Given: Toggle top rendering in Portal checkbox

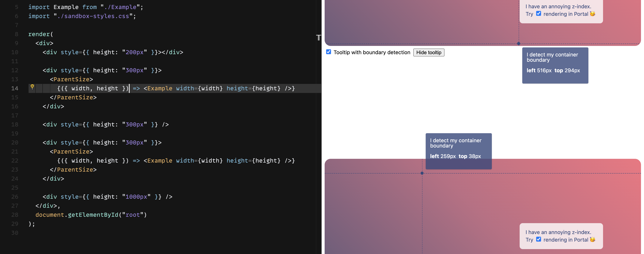Looking at the screenshot, I should [x=538, y=14].
